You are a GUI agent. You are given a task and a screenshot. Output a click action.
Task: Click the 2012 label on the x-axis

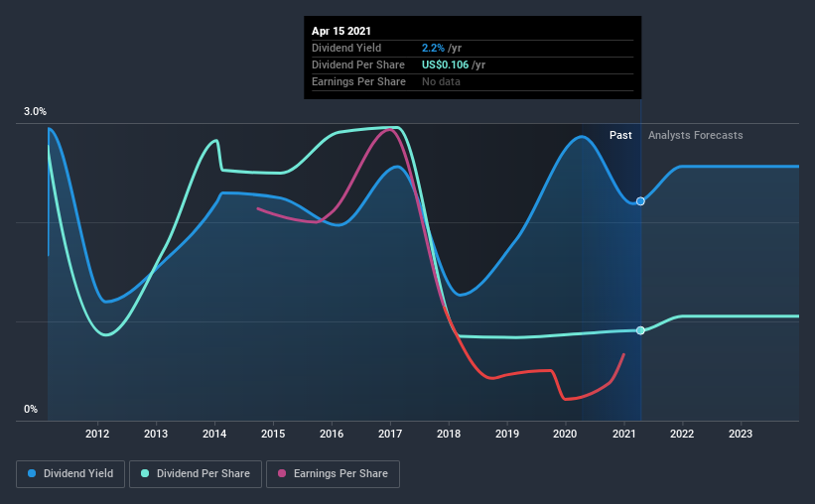(x=97, y=434)
